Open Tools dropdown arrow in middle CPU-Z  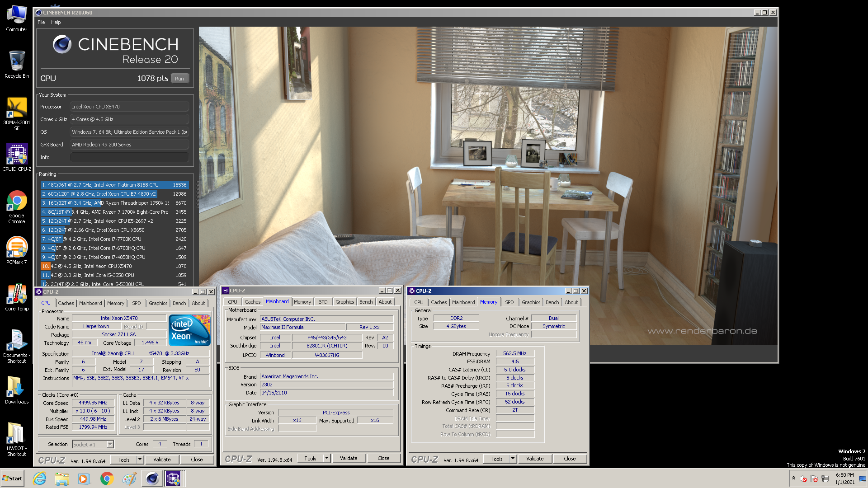pos(326,458)
